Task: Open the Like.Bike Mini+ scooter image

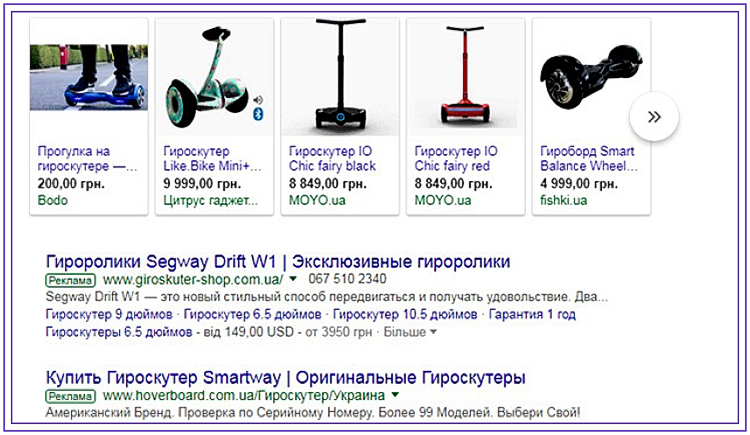Action: tap(214, 77)
